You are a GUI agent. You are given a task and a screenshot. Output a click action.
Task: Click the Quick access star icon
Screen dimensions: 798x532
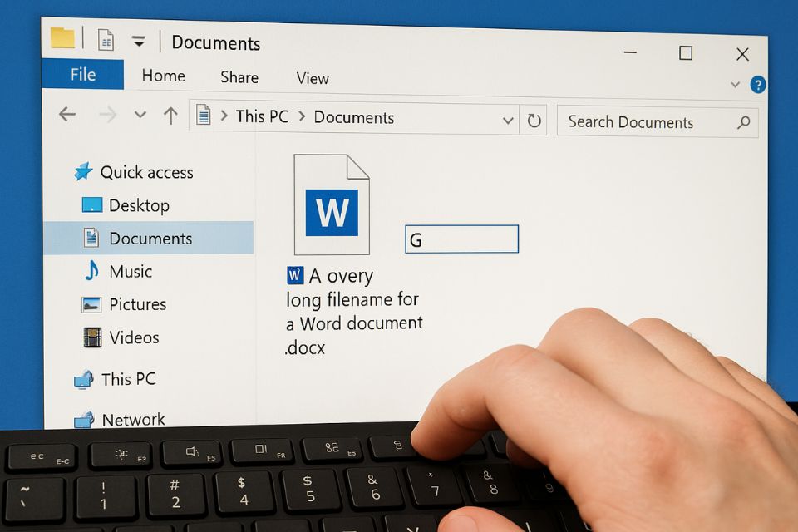click(x=84, y=170)
